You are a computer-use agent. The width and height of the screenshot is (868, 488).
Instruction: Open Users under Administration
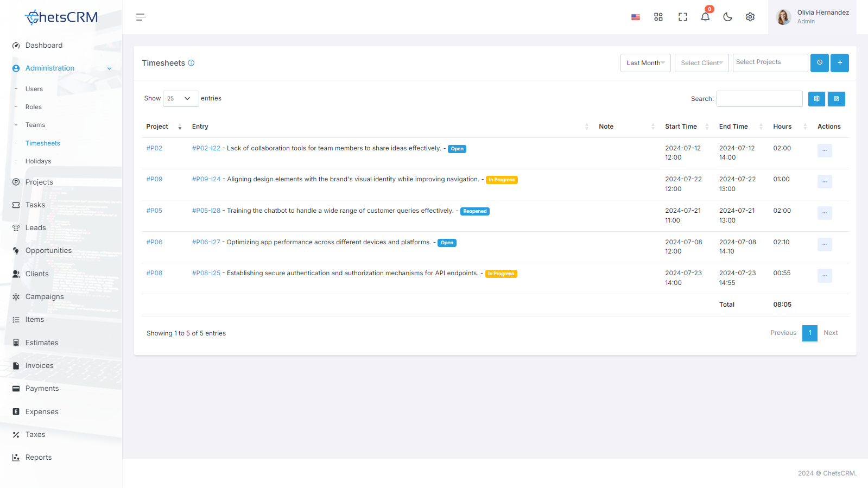point(34,89)
